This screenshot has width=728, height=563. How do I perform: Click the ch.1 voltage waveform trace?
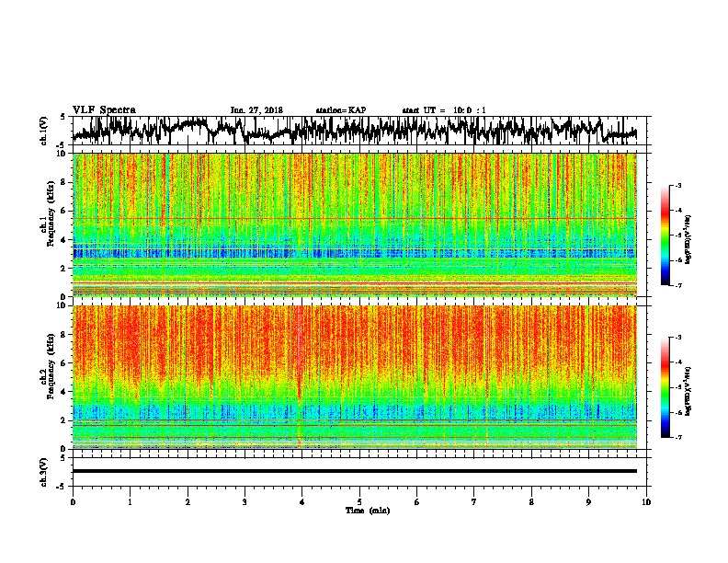[355, 131]
